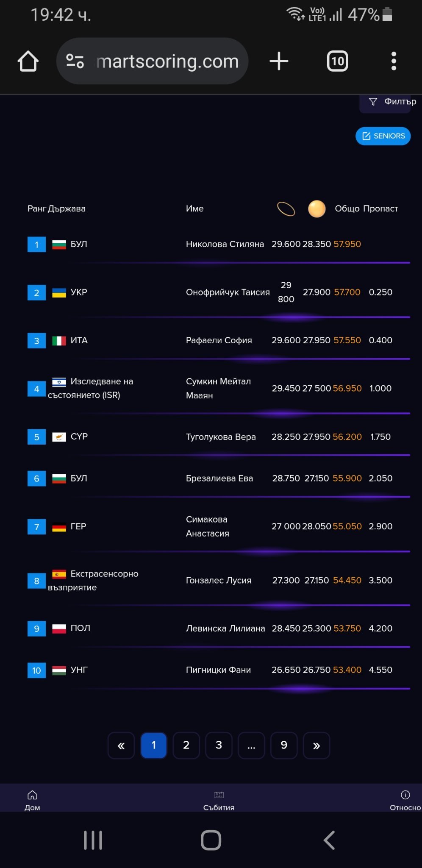Viewport: 422px width, 868px height.
Task: Open the tab switcher showing 10 tabs
Action: [337, 61]
